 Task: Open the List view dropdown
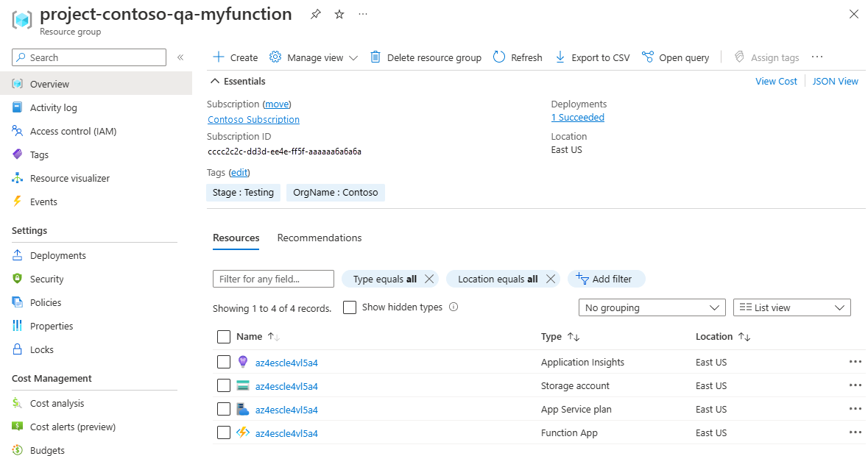(791, 307)
